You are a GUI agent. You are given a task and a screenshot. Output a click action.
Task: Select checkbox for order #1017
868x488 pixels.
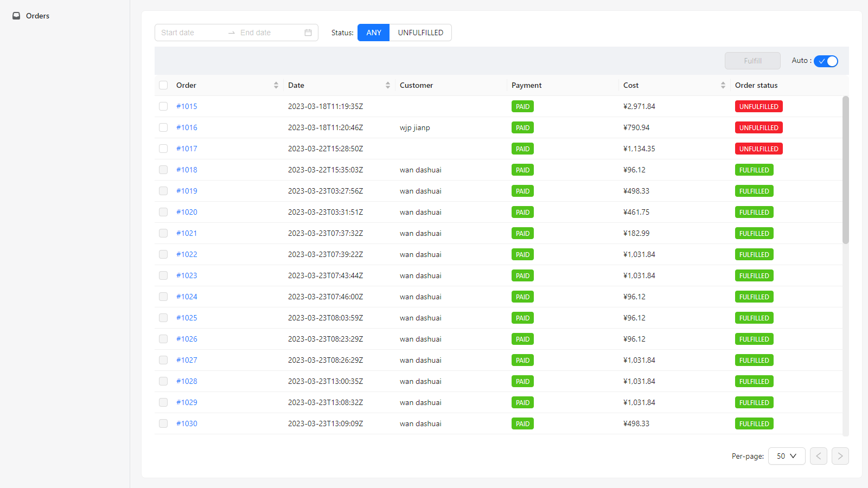pyautogui.click(x=163, y=149)
